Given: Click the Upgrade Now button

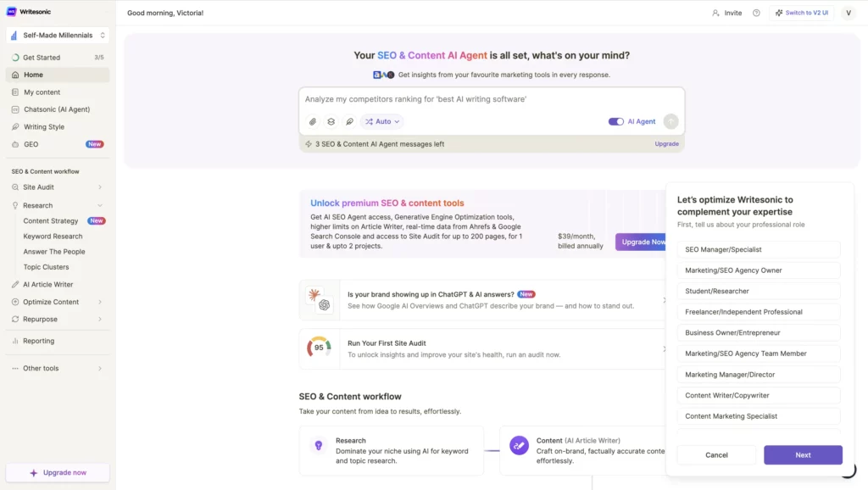Looking at the screenshot, I should (x=642, y=242).
